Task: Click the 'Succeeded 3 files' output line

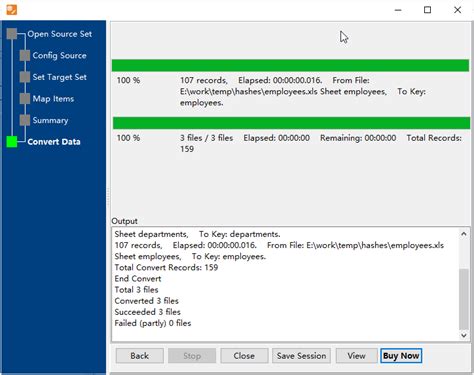Action: (148, 312)
